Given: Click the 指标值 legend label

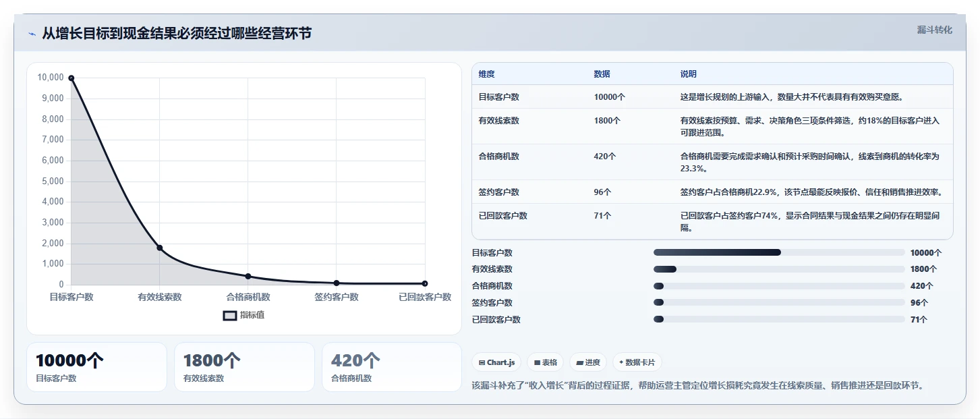Looking at the screenshot, I should click(x=252, y=315).
